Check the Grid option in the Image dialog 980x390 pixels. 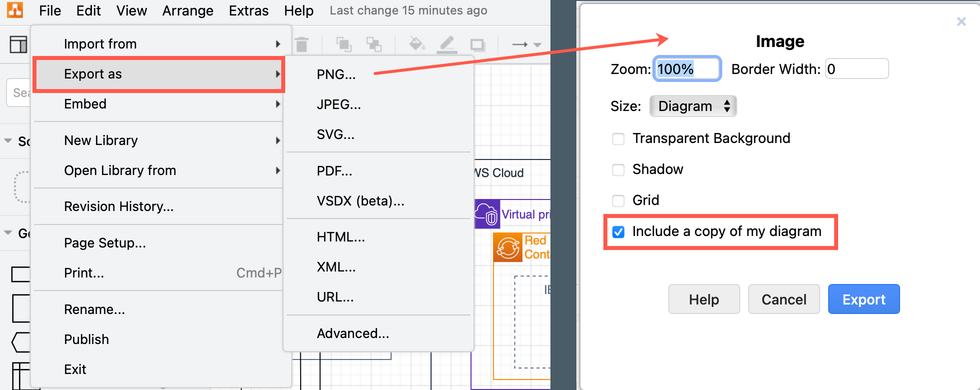pyautogui.click(x=618, y=200)
